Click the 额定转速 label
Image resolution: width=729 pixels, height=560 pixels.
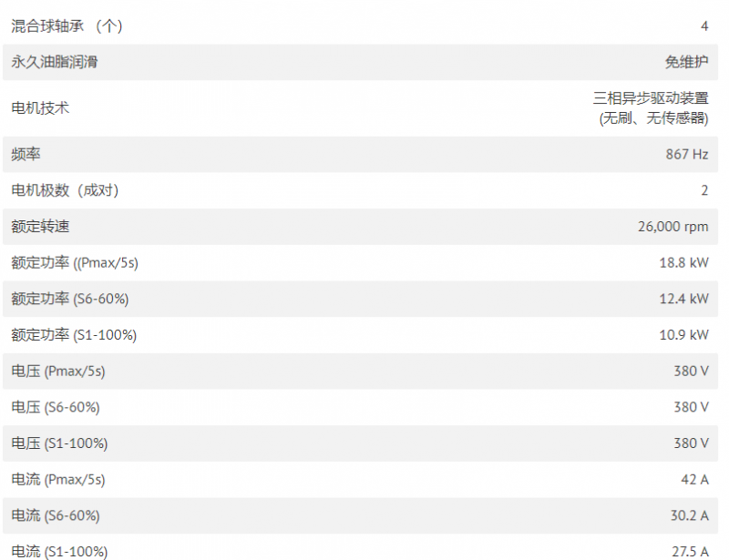coord(40,227)
